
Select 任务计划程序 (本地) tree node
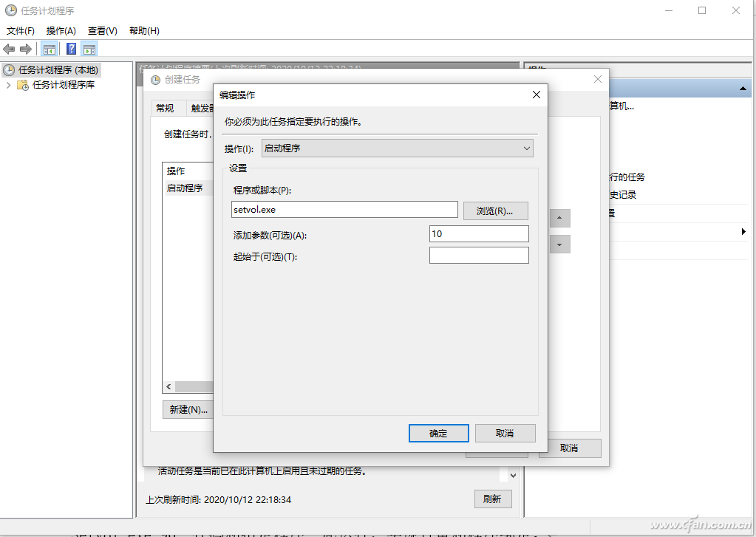58,70
